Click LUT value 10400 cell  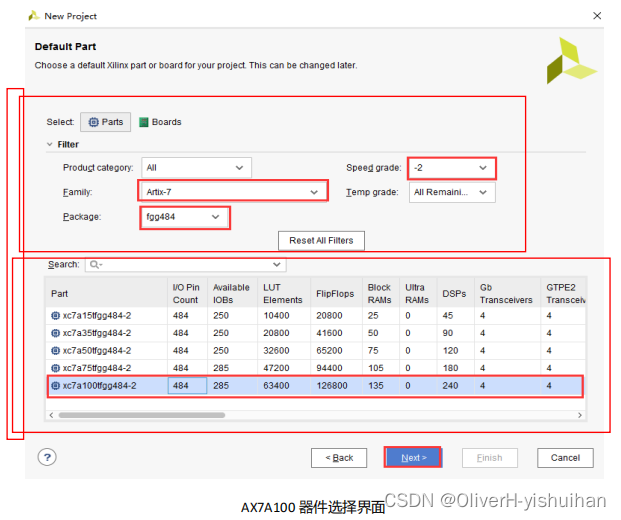point(284,316)
